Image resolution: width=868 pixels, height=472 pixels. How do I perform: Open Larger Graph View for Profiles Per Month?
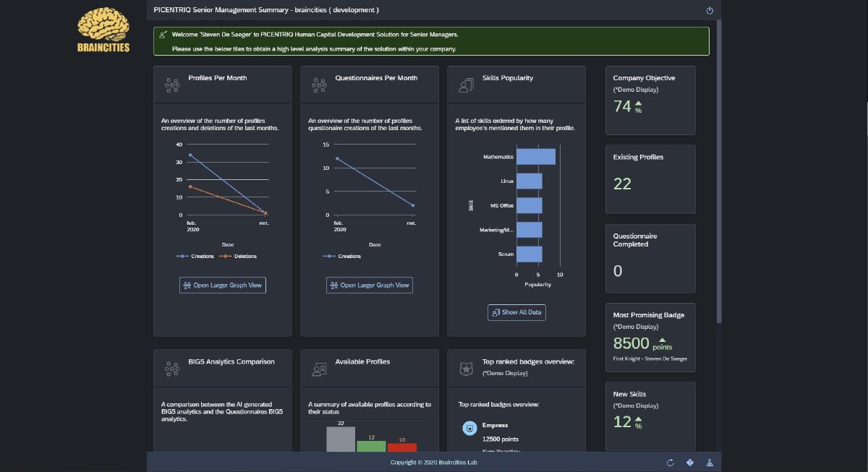tap(223, 286)
